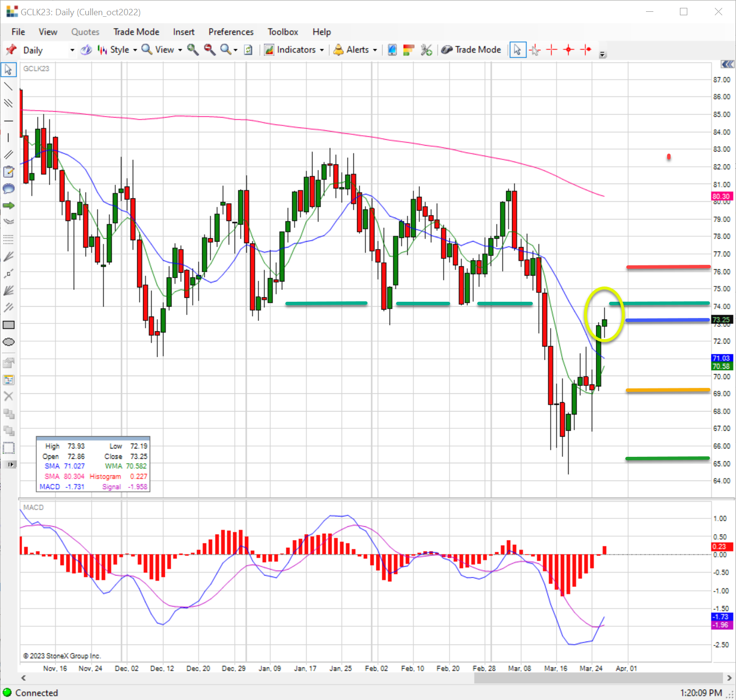
Task: Select the ellipse drawing tool
Action: (8, 342)
